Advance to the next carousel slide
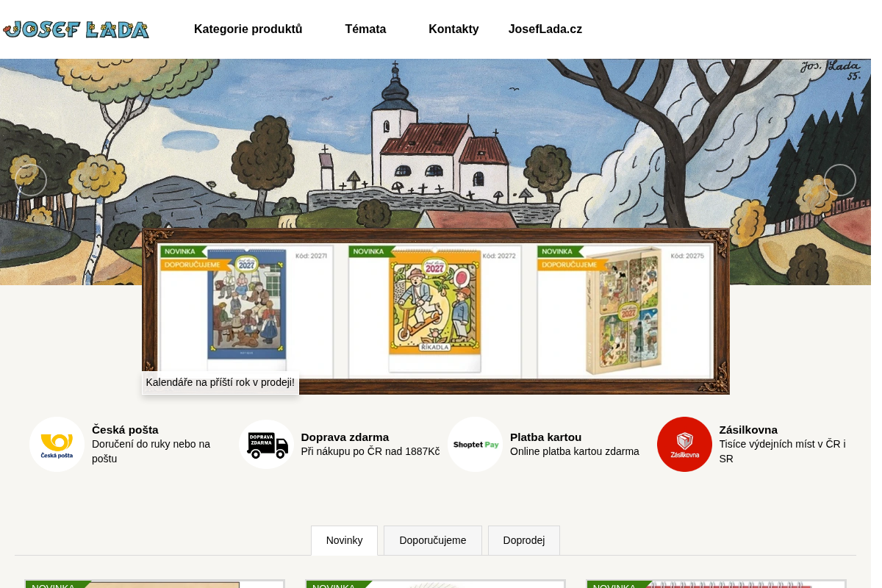Image resolution: width=882 pixels, height=588 pixels. coord(840,180)
